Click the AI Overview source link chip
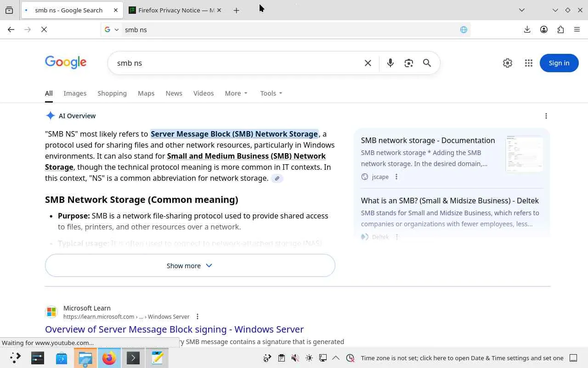 277,178
